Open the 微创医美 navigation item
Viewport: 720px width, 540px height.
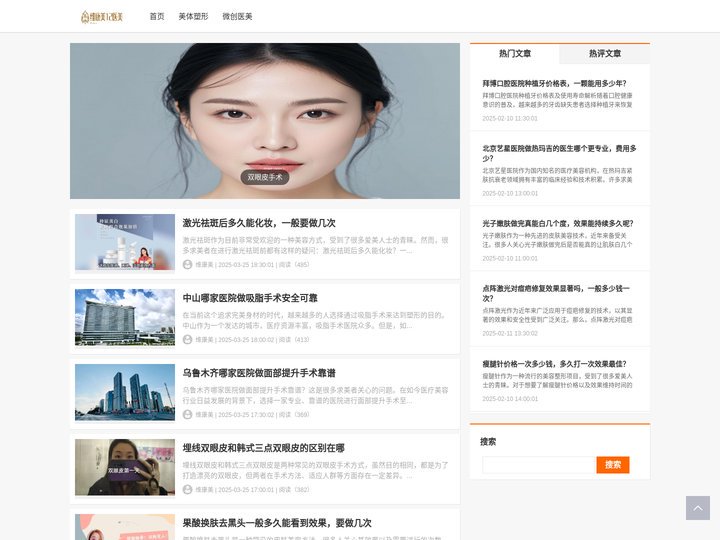pos(237,17)
